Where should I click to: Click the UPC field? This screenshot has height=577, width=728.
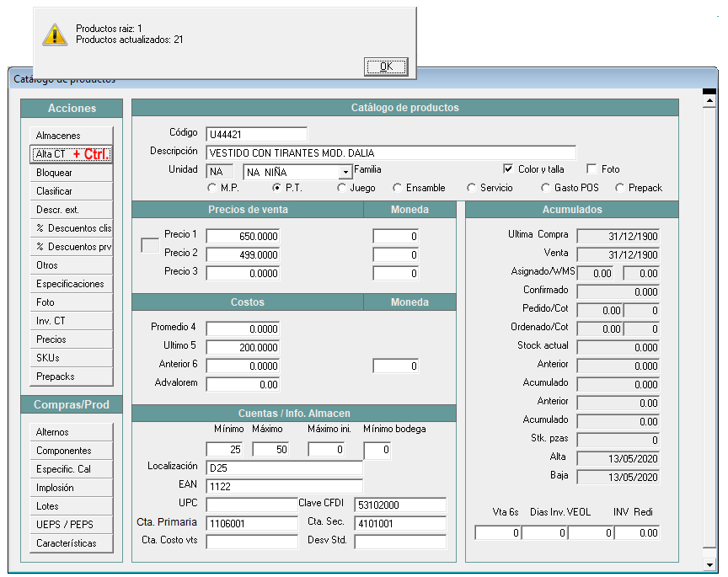(x=252, y=505)
